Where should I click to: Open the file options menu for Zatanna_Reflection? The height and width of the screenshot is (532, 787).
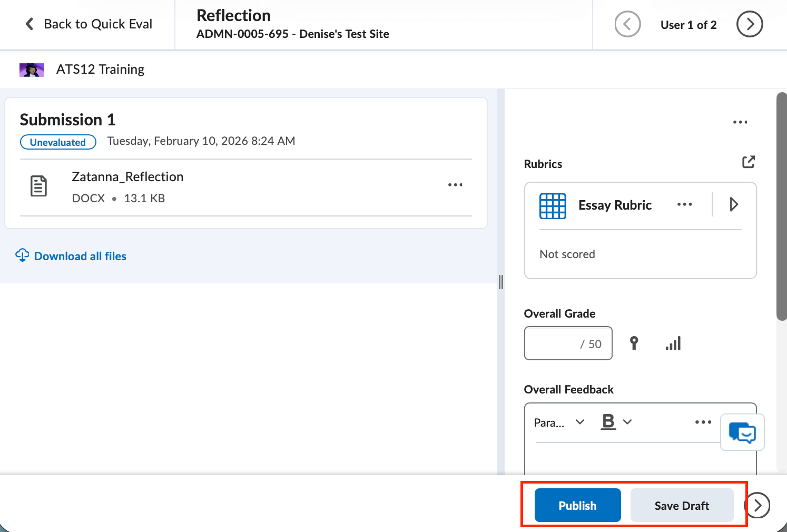[x=455, y=184]
